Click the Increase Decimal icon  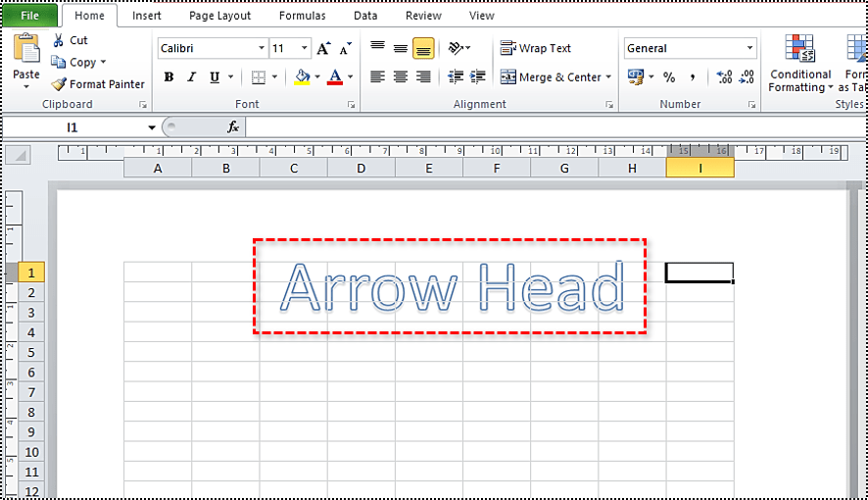pyautogui.click(x=724, y=77)
